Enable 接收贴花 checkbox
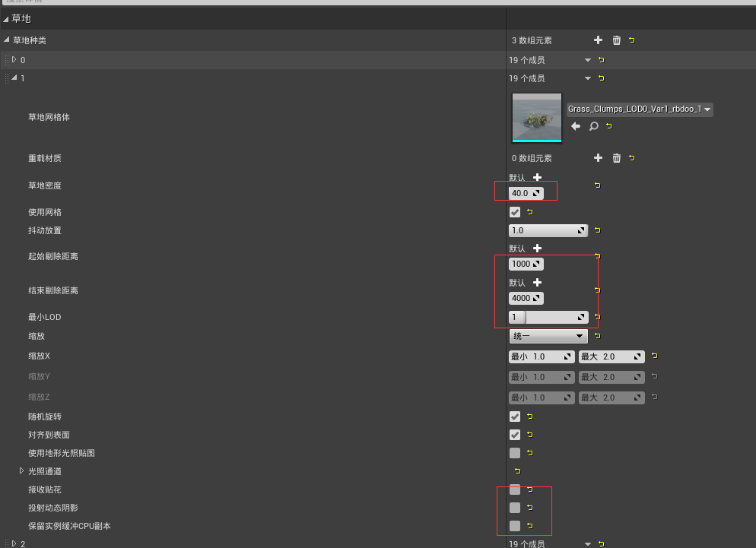 pos(515,489)
